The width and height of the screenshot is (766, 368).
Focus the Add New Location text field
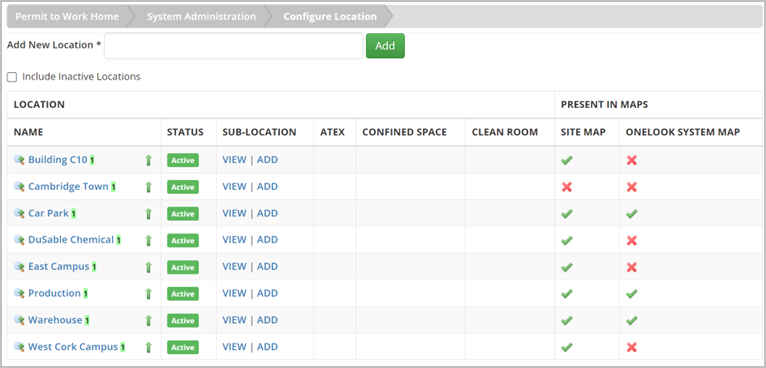[234, 46]
